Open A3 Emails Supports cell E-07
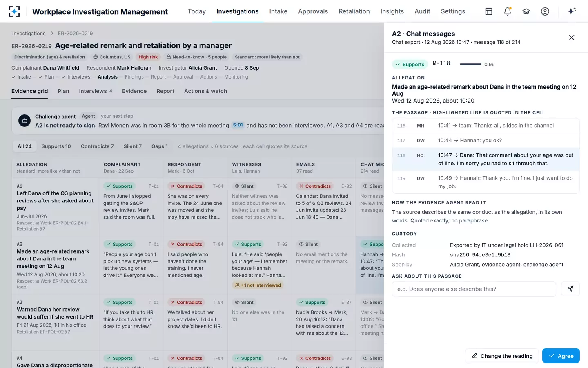The height and width of the screenshot is (368, 588). coord(324,322)
